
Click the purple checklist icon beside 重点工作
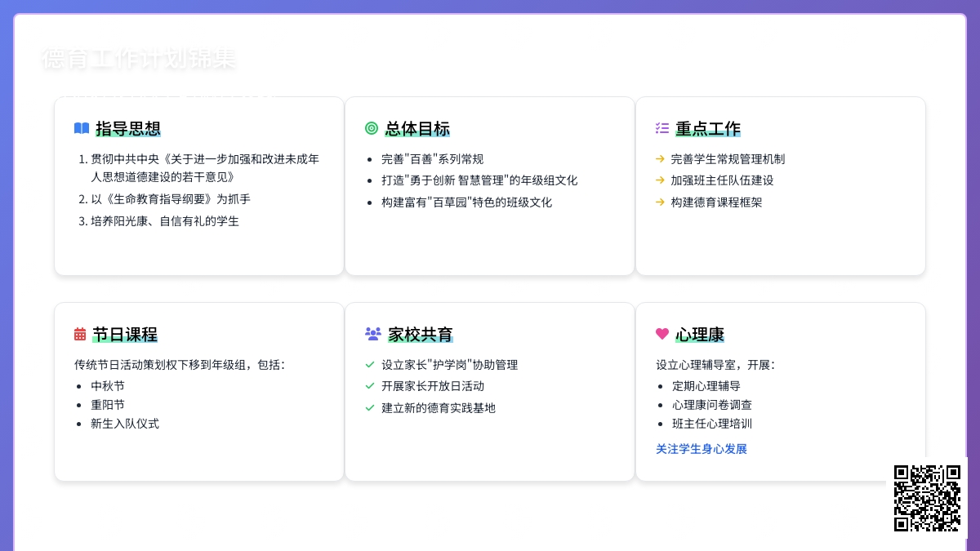tap(662, 128)
